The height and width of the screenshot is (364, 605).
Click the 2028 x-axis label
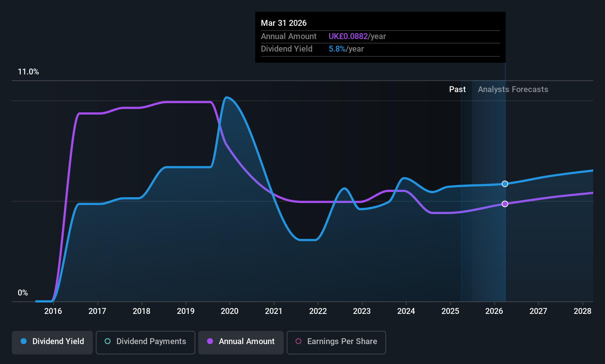tap(583, 311)
